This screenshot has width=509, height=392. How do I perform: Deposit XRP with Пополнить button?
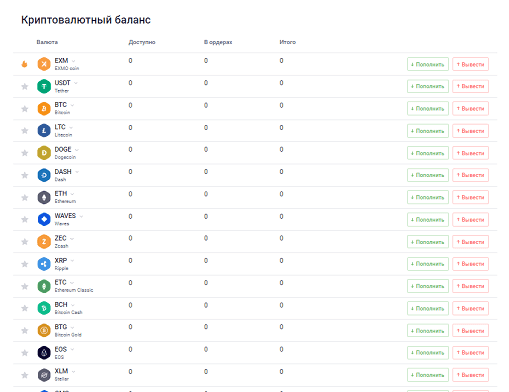click(x=428, y=264)
